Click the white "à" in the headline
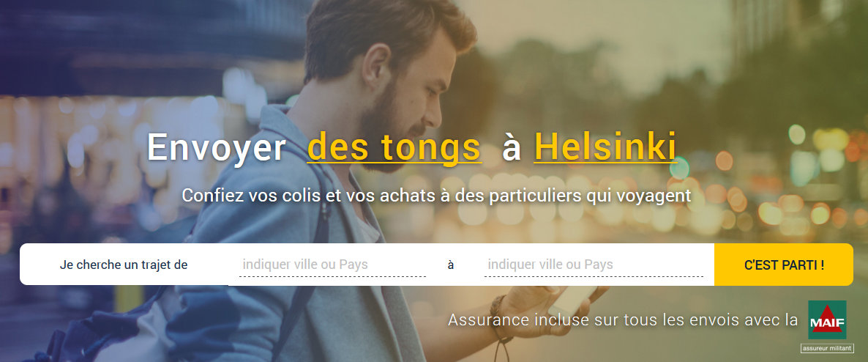The image size is (868, 362). [512, 149]
